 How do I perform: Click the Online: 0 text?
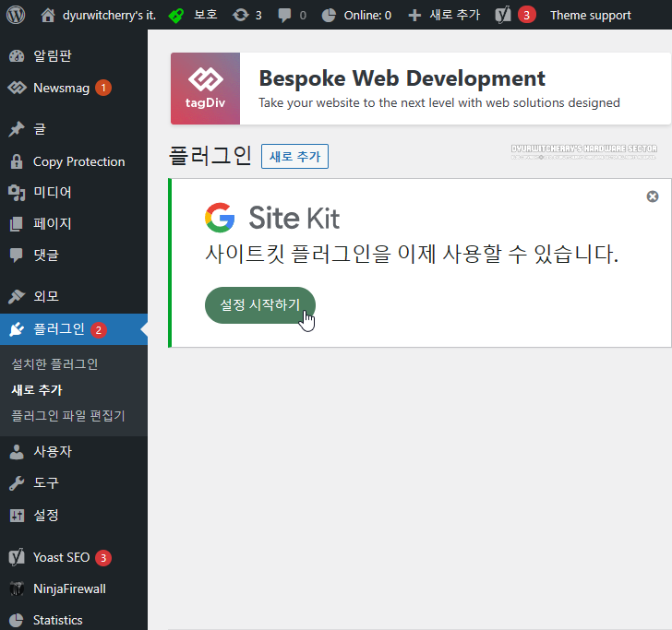pos(367,16)
